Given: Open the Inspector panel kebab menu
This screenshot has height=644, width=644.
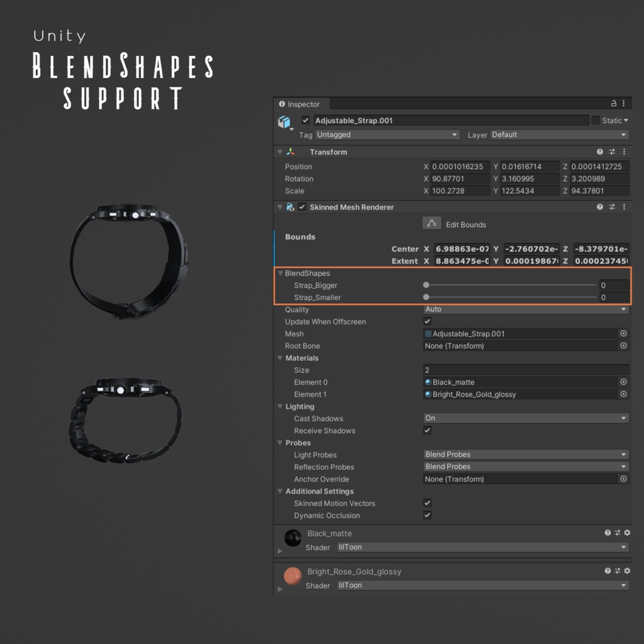Looking at the screenshot, I should (623, 104).
